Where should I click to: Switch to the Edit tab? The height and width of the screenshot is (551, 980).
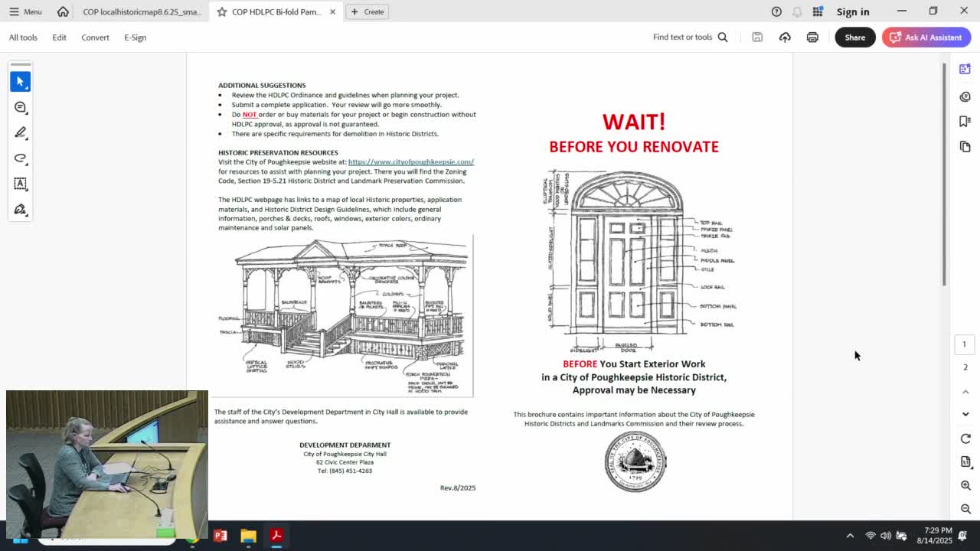pos(59,37)
